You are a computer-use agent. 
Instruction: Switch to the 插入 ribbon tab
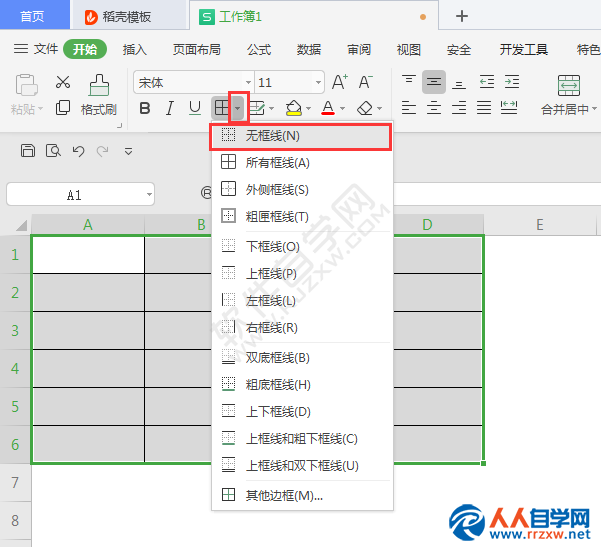click(135, 49)
